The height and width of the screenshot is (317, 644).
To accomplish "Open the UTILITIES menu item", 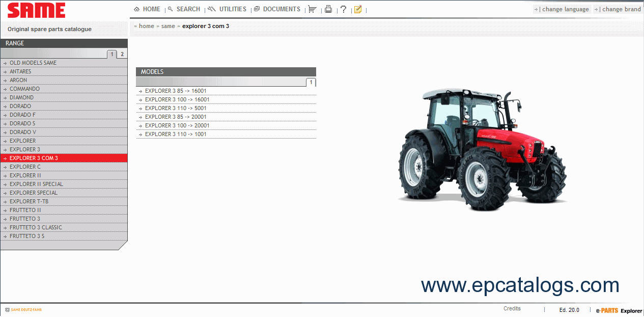I will pyautogui.click(x=227, y=9).
